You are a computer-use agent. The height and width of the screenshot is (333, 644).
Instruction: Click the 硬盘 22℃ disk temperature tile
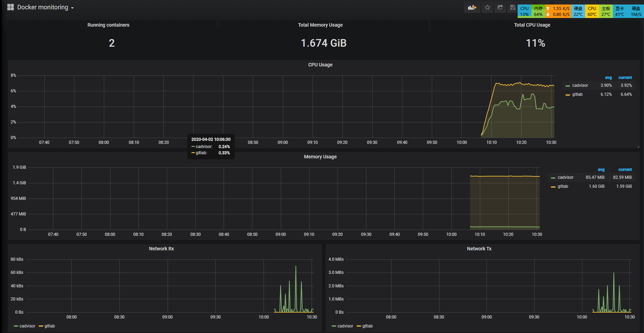point(578,11)
